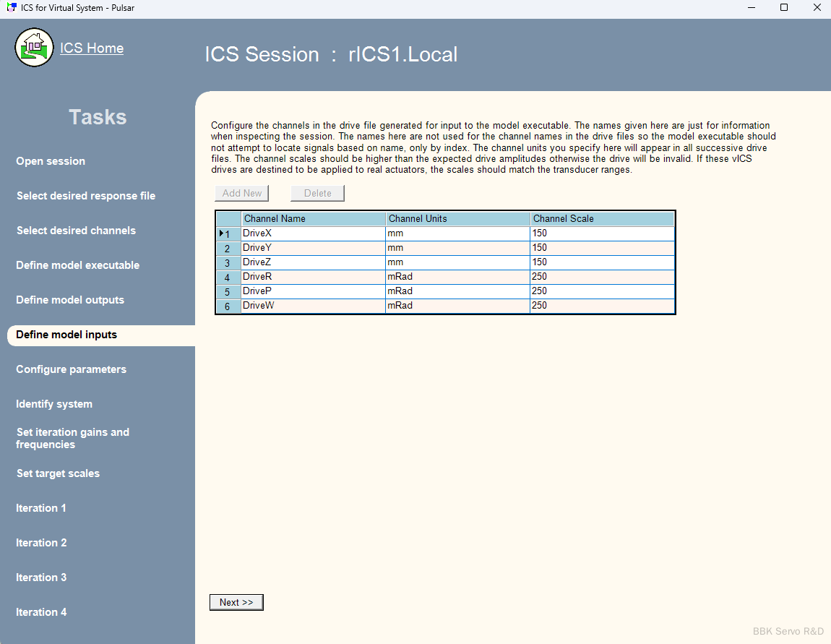The height and width of the screenshot is (644, 831).
Task: Open Set iteration gains and frequencies
Action: [x=72, y=438]
